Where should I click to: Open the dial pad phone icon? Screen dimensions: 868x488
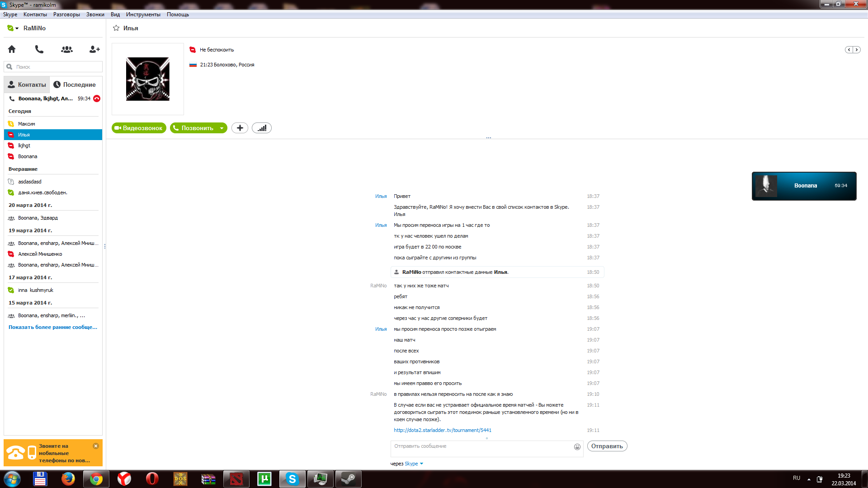tap(39, 49)
